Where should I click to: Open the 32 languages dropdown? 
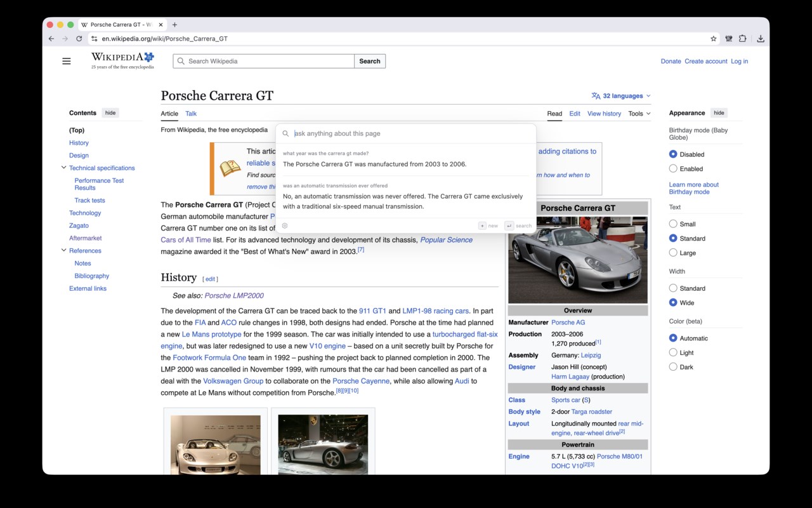click(622, 96)
